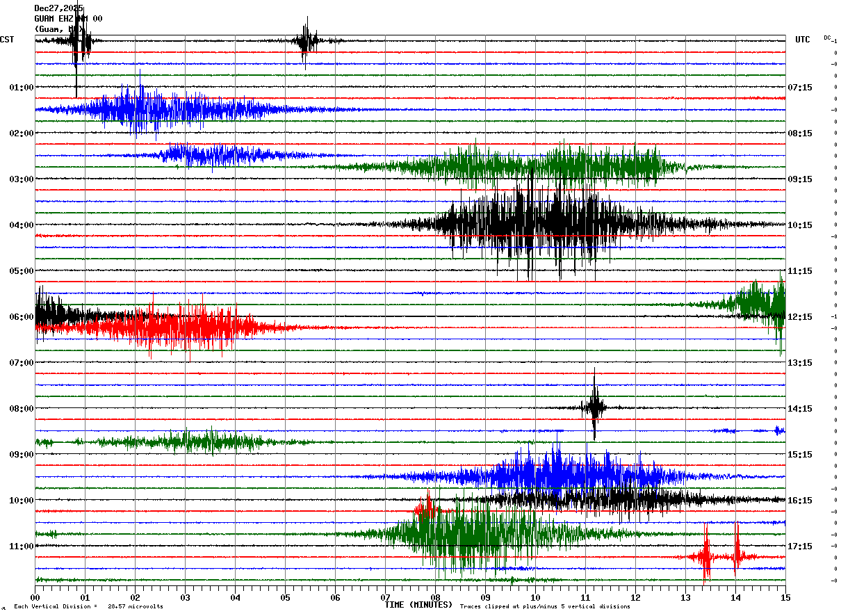841x616 pixels.
Task: Click the 14 minute tick label
Action: pyautogui.click(x=735, y=597)
